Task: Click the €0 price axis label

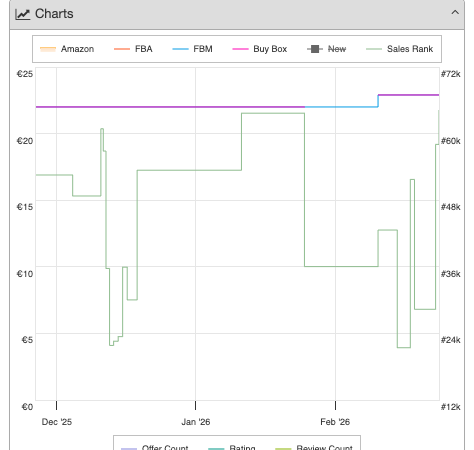Action: [x=27, y=407]
